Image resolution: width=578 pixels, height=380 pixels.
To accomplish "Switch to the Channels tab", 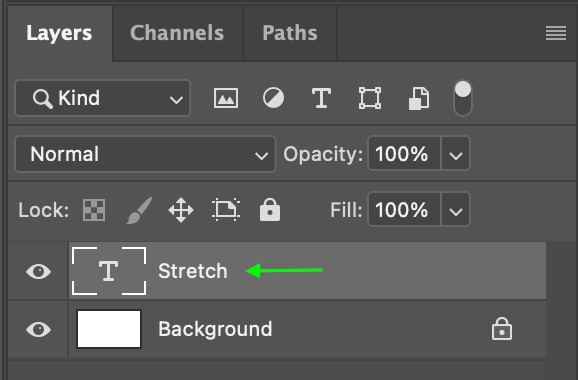I will [177, 33].
